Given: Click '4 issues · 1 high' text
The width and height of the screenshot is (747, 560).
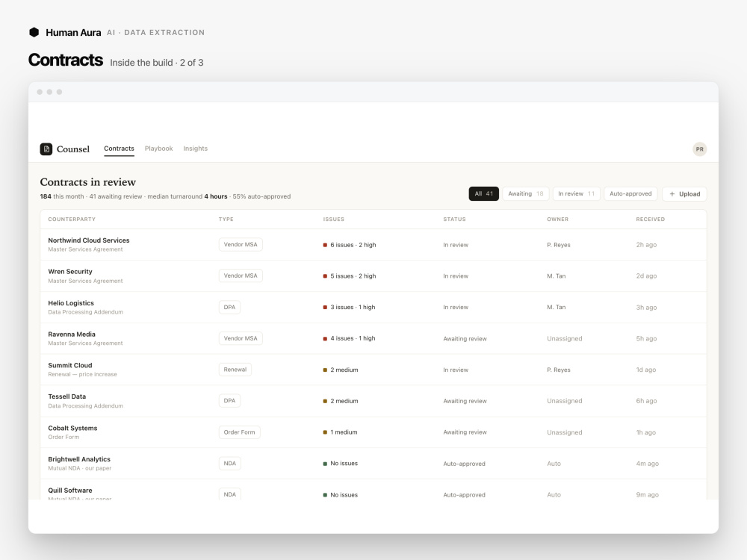Looking at the screenshot, I should click(353, 338).
